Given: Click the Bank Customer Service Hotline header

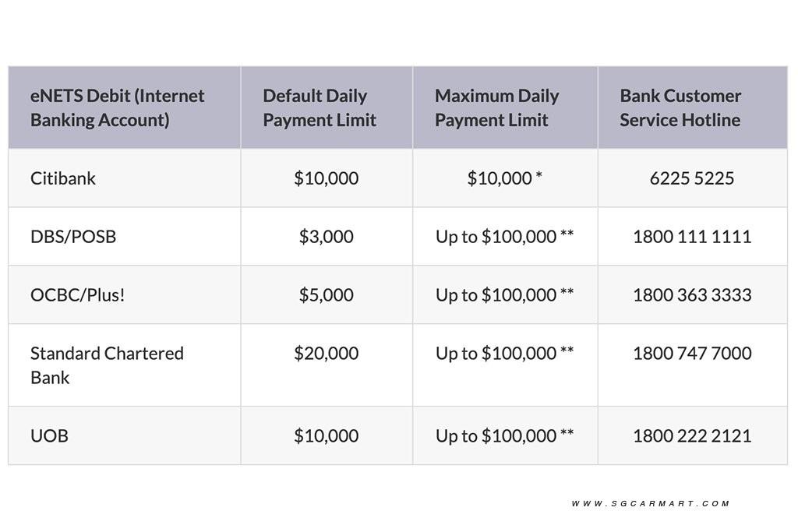Looking at the screenshot, I should click(x=680, y=107).
